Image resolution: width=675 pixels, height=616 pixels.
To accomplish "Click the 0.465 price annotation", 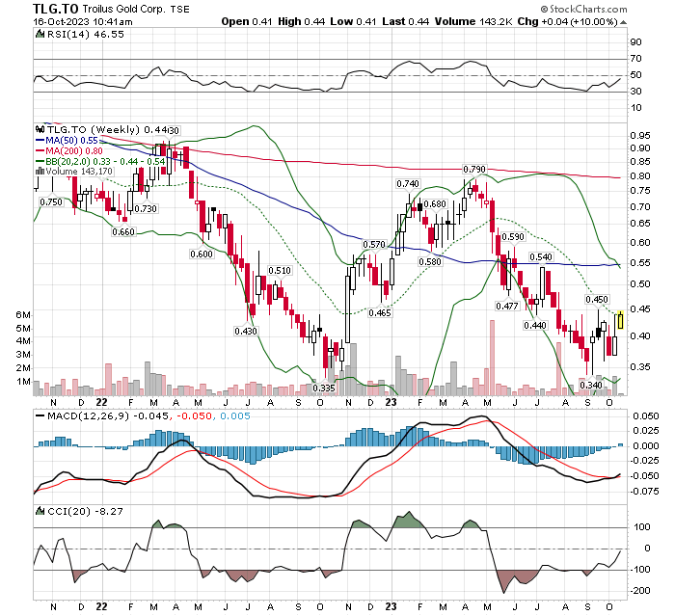I will coord(380,313).
